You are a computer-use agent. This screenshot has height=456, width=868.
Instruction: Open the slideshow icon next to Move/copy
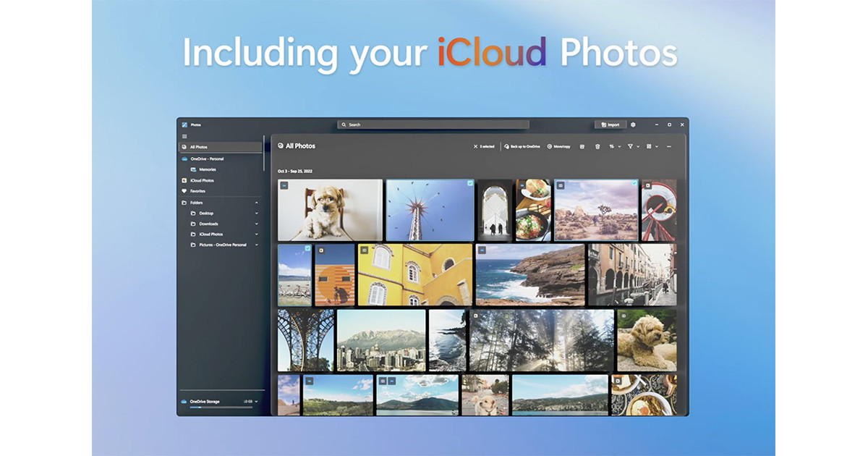click(x=582, y=146)
